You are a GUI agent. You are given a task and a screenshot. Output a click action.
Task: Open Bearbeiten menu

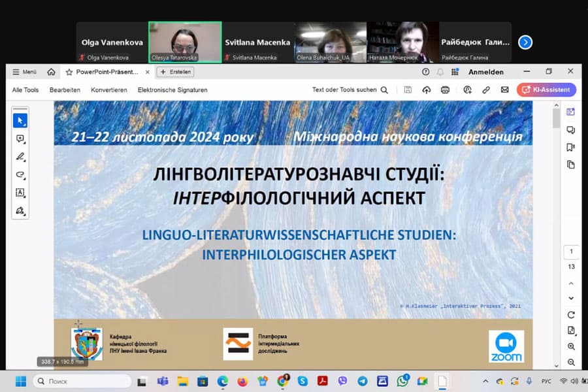click(65, 90)
